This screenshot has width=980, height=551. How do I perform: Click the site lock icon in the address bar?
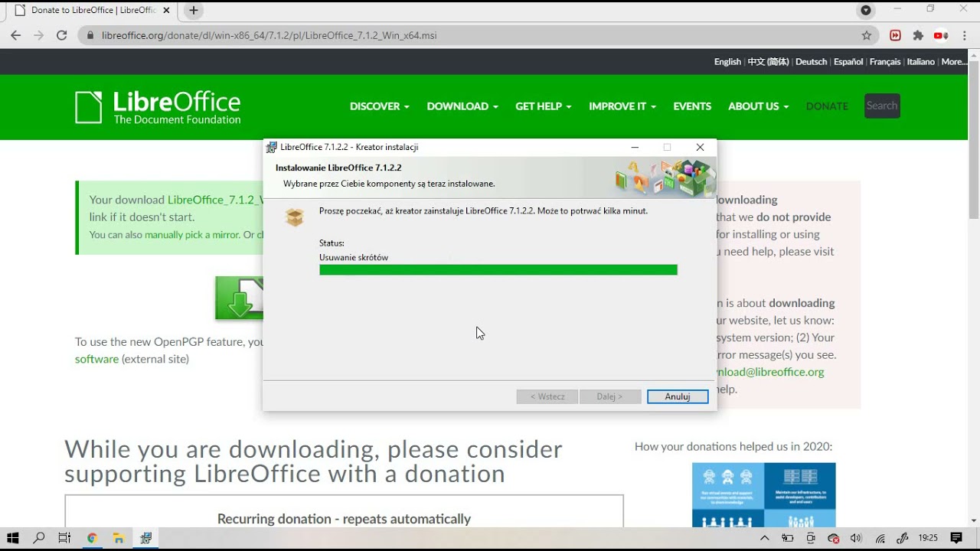(90, 35)
